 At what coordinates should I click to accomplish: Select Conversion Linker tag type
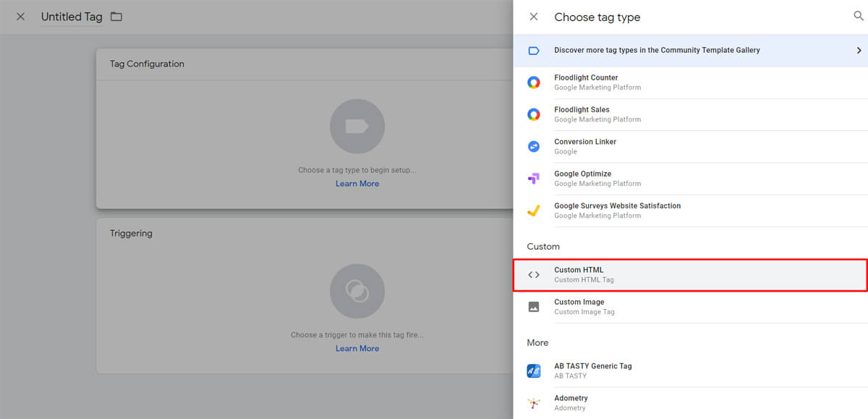[x=691, y=146]
